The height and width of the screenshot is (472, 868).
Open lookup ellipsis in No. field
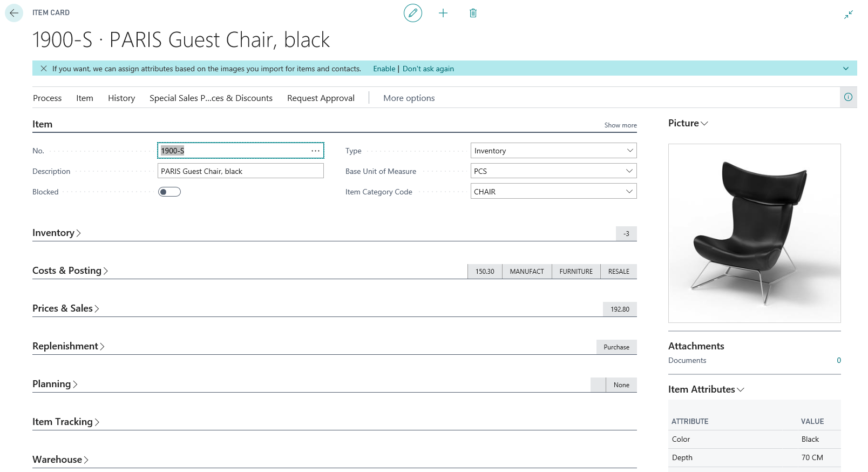click(x=315, y=151)
